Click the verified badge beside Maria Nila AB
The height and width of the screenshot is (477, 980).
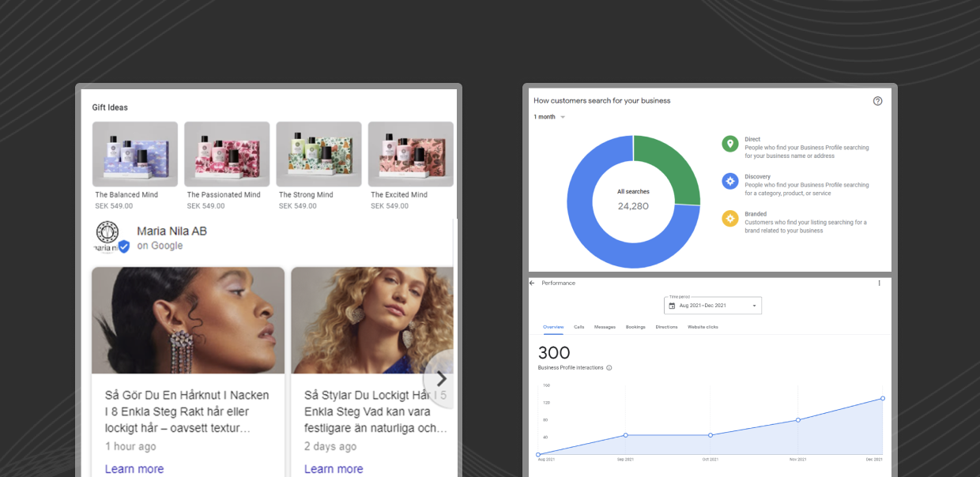pyautogui.click(x=122, y=246)
